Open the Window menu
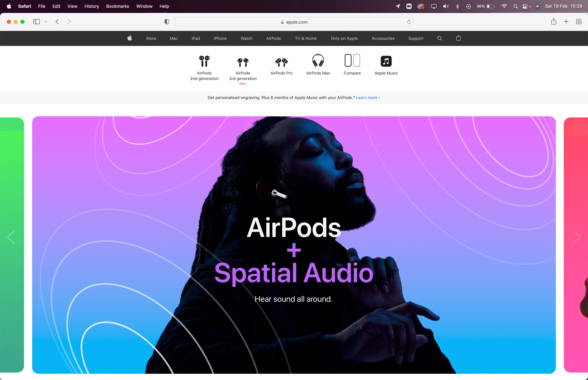 pos(144,6)
